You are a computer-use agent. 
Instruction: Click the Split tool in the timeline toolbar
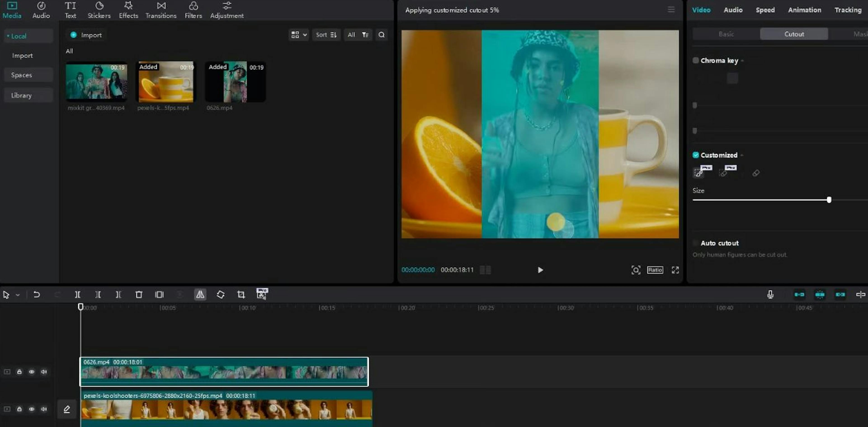(77, 294)
